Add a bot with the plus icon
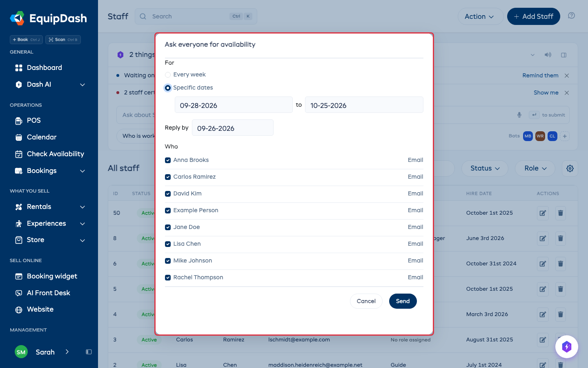This screenshot has width=588, height=368. (565, 136)
